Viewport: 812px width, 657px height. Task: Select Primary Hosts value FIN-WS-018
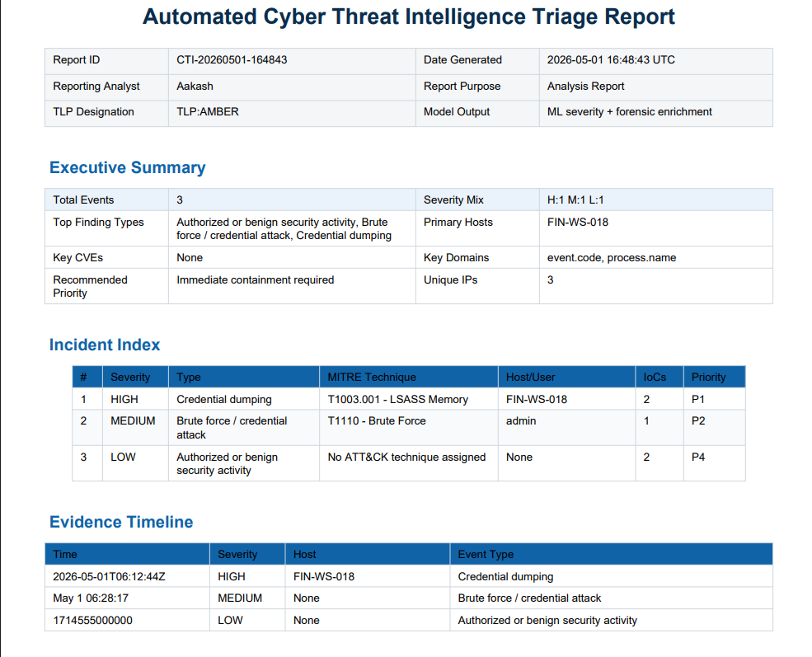coord(577,222)
